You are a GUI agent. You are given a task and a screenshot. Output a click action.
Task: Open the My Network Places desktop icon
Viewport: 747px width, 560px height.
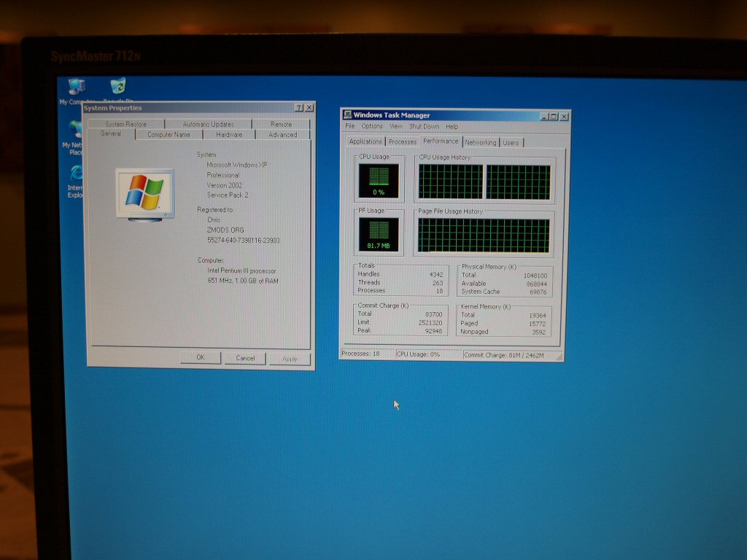[x=74, y=137]
